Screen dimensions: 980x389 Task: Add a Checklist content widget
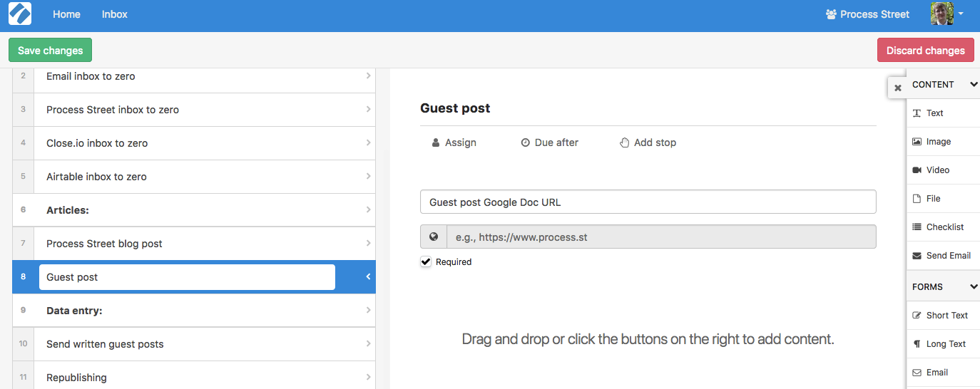pyautogui.click(x=943, y=227)
